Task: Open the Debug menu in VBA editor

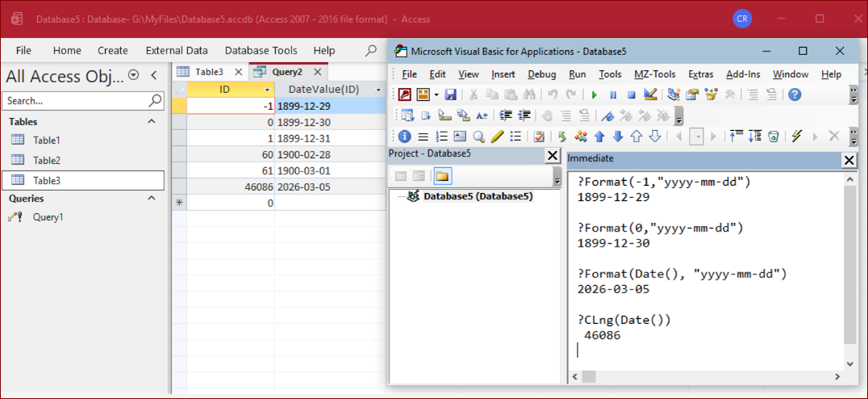Action: point(542,74)
